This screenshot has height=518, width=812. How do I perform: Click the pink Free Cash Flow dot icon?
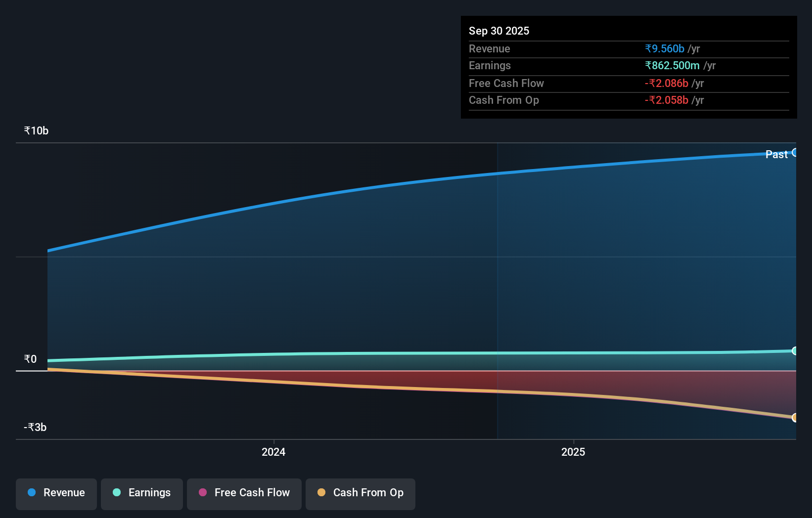(x=202, y=493)
